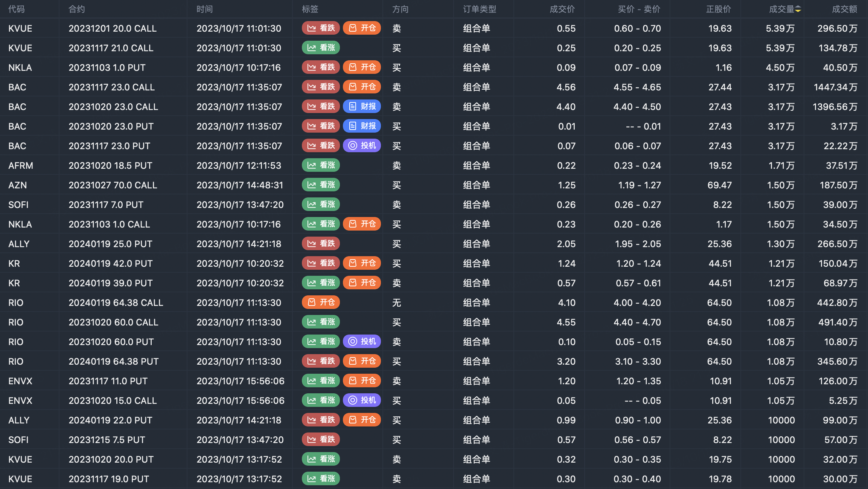
Task: Click the 看涨 tag on KVUE 20231117 21.0 CALL
Action: [x=321, y=48]
